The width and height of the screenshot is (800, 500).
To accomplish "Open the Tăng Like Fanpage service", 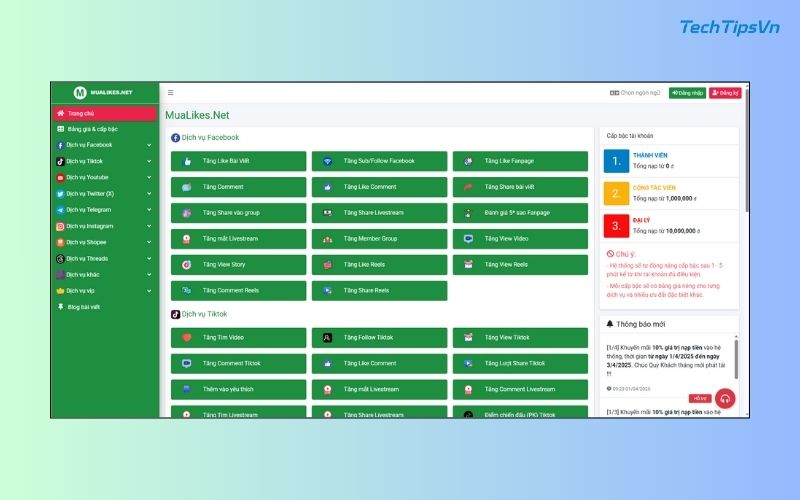I will click(520, 161).
